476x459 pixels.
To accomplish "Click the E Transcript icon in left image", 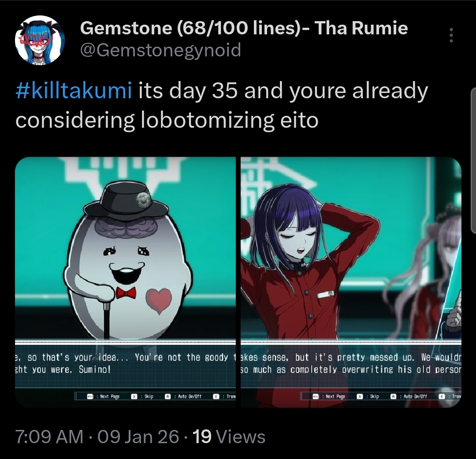I will (216, 396).
